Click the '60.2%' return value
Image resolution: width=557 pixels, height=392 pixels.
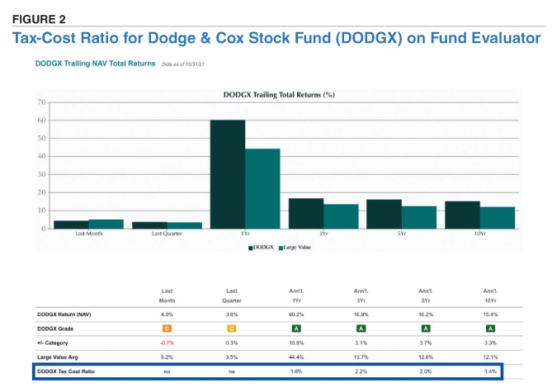point(296,314)
